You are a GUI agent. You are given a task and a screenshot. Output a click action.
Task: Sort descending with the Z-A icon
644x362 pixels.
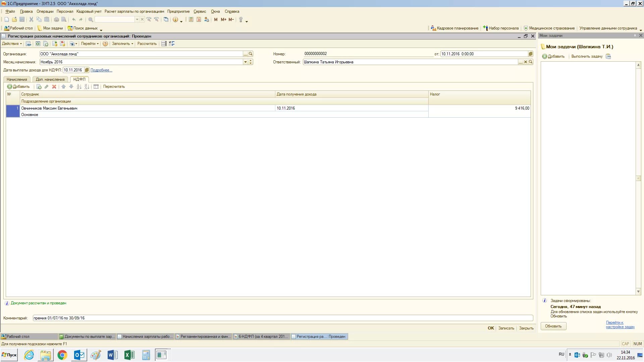tap(87, 86)
